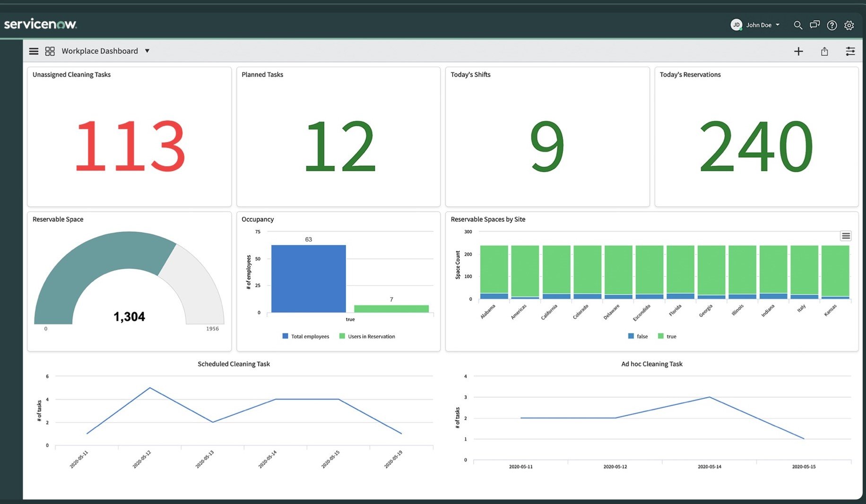Open the John Doe user menu
Screen dimensions: 866x504
[755, 25]
